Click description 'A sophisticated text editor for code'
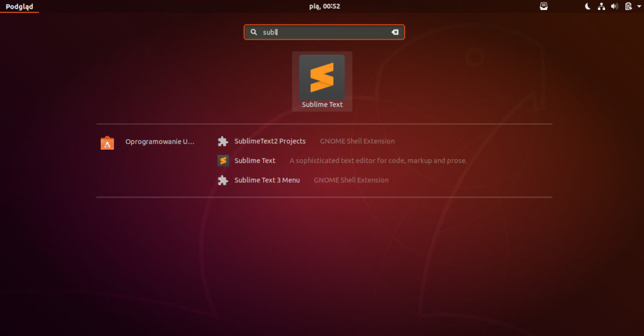 coord(378,160)
